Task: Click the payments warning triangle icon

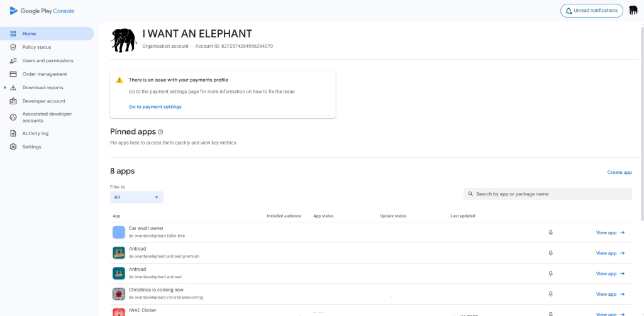Action: click(119, 80)
